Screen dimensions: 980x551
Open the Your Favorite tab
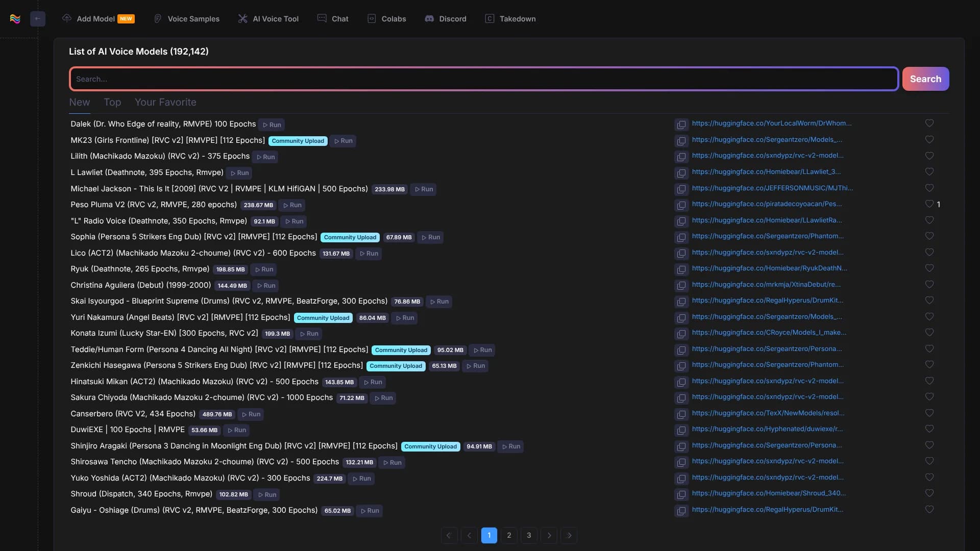pyautogui.click(x=165, y=103)
